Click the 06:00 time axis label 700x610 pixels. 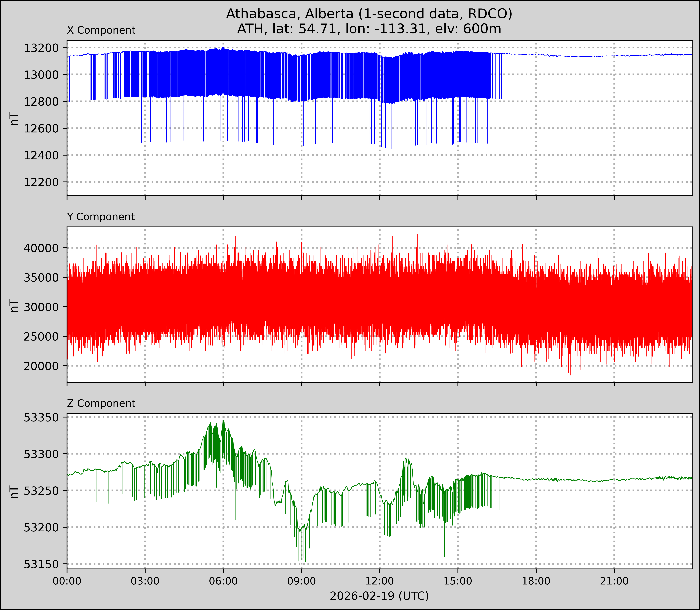[x=223, y=581]
